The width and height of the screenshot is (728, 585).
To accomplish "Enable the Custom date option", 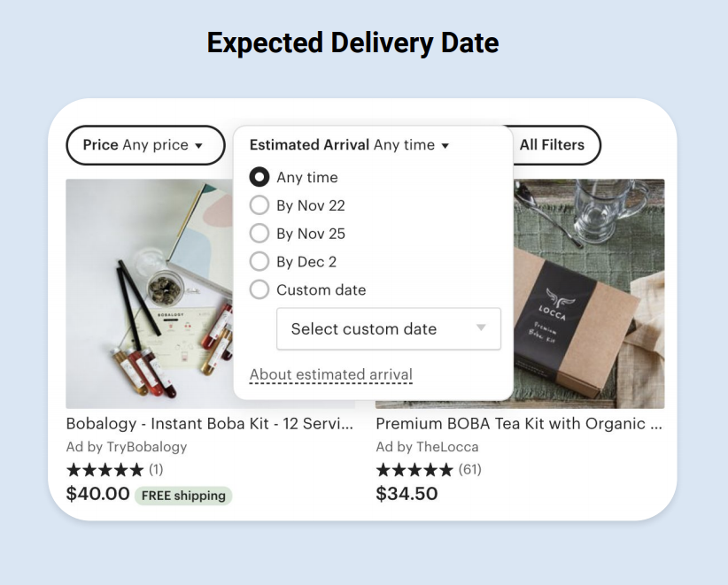I will pyautogui.click(x=259, y=289).
